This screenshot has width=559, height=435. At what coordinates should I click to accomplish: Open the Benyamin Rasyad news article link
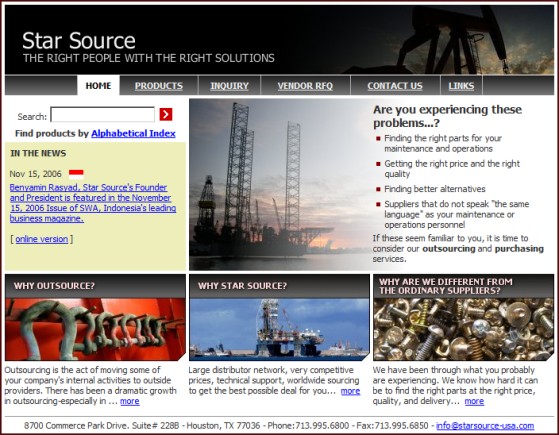point(93,203)
